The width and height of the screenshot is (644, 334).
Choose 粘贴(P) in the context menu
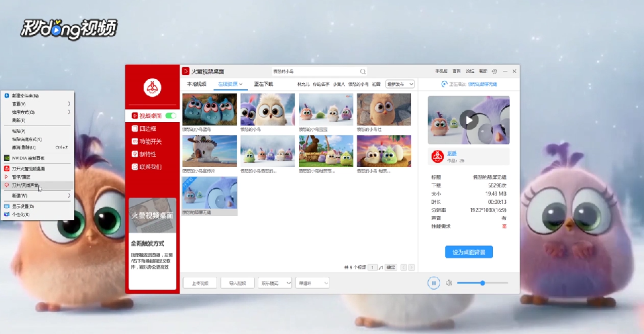point(37,131)
